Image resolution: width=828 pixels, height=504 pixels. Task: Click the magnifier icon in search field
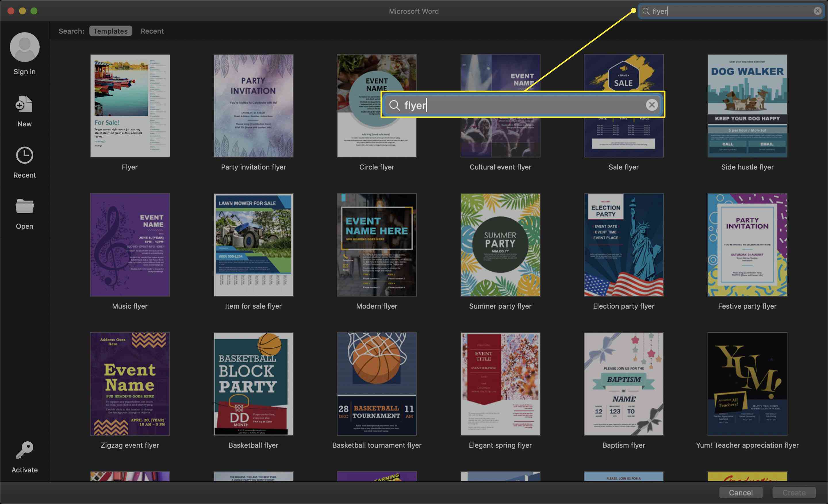point(645,11)
